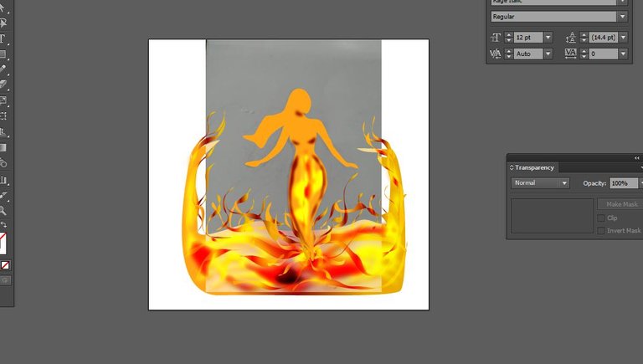This screenshot has width=643, height=364.
Task: Click the tracking 0 value field
Action: coord(604,54)
